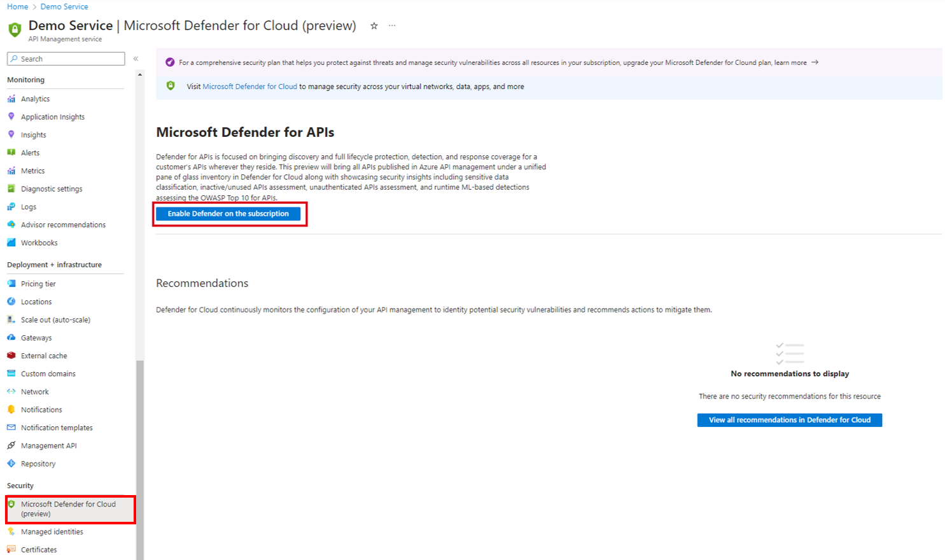Click Enable Defender on the subscription
Screen dimensions: 945x560
point(228,214)
